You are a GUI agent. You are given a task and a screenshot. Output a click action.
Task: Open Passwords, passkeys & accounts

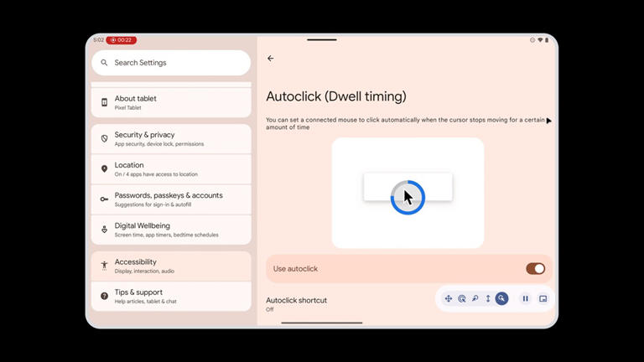pyautogui.click(x=171, y=199)
